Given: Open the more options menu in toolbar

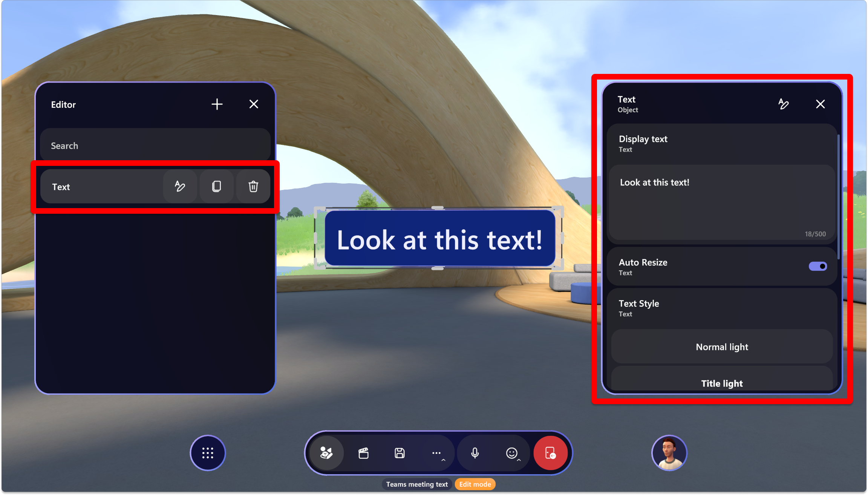Looking at the screenshot, I should [x=438, y=453].
